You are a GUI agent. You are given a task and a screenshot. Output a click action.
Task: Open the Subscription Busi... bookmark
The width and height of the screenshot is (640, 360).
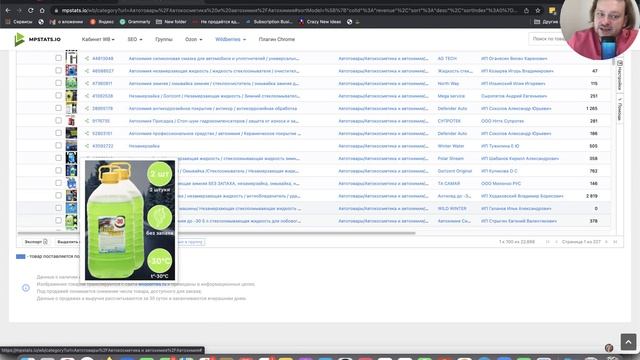click(x=269, y=22)
